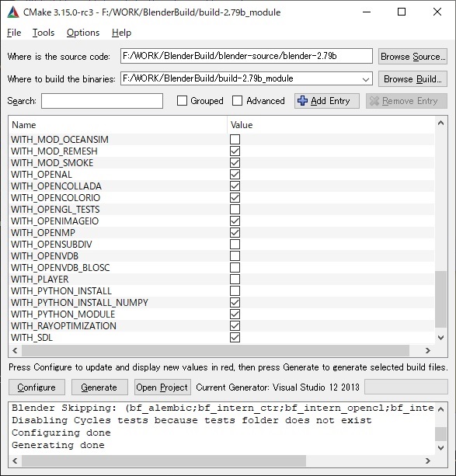Check WITH_OPENGL_TESTS option

coord(235,209)
